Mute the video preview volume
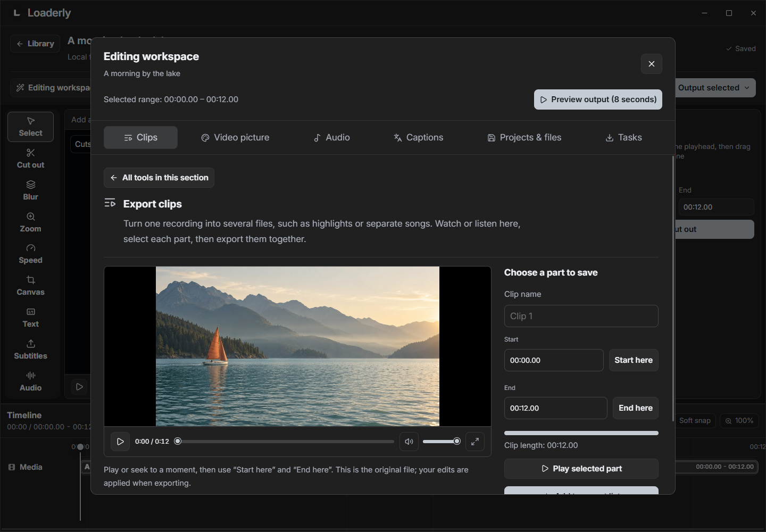The width and height of the screenshot is (766, 532). [409, 442]
